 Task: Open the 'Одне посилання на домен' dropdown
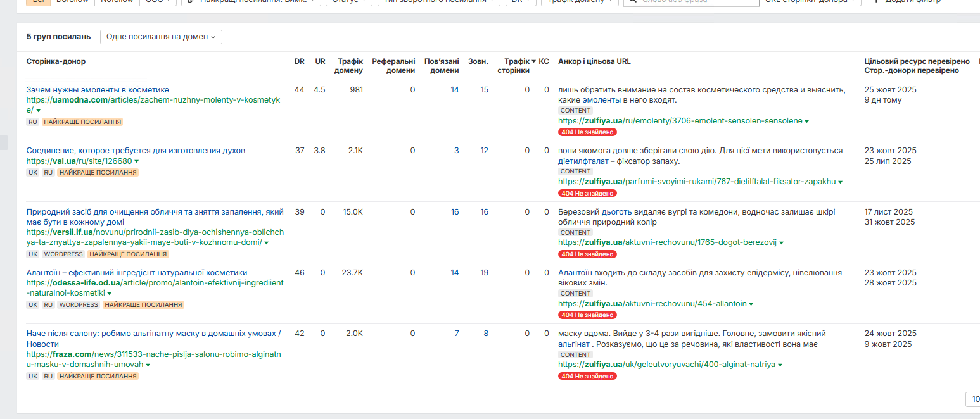point(161,37)
